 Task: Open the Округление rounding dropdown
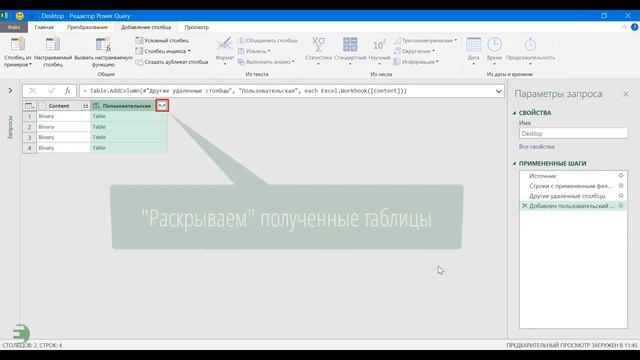point(414,51)
